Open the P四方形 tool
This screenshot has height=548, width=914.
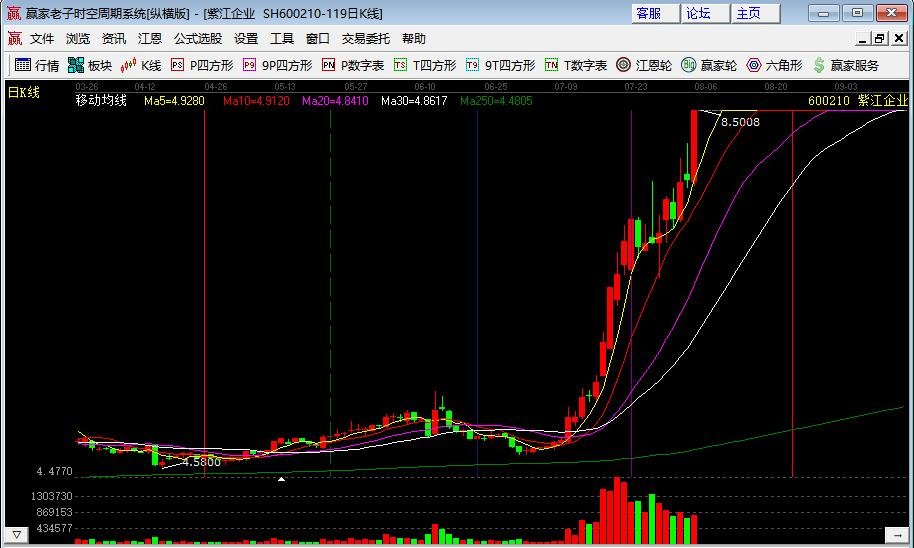click(x=202, y=65)
